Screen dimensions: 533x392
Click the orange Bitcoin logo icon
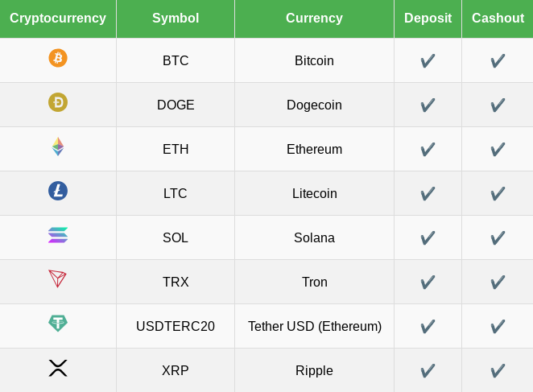click(58, 58)
